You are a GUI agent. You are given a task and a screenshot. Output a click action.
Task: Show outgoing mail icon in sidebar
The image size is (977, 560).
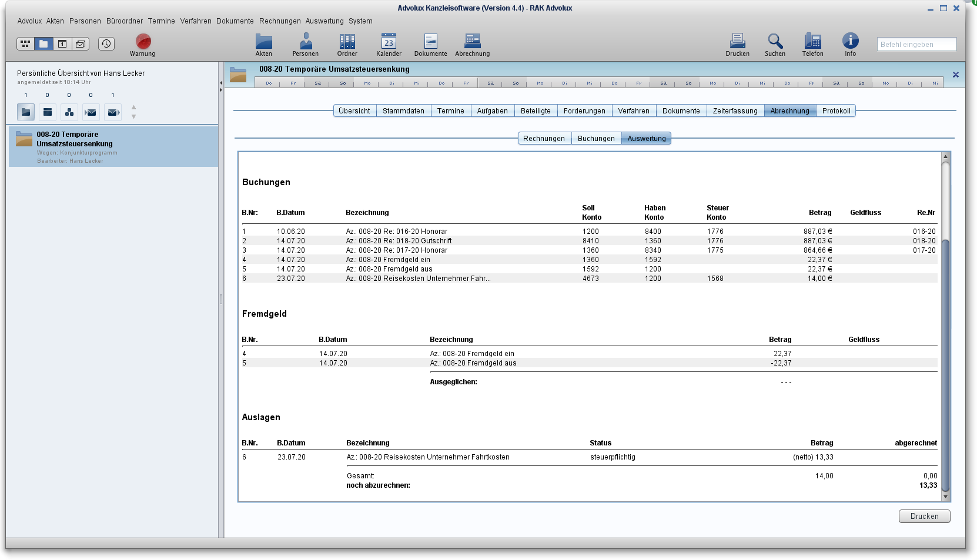[x=113, y=112]
